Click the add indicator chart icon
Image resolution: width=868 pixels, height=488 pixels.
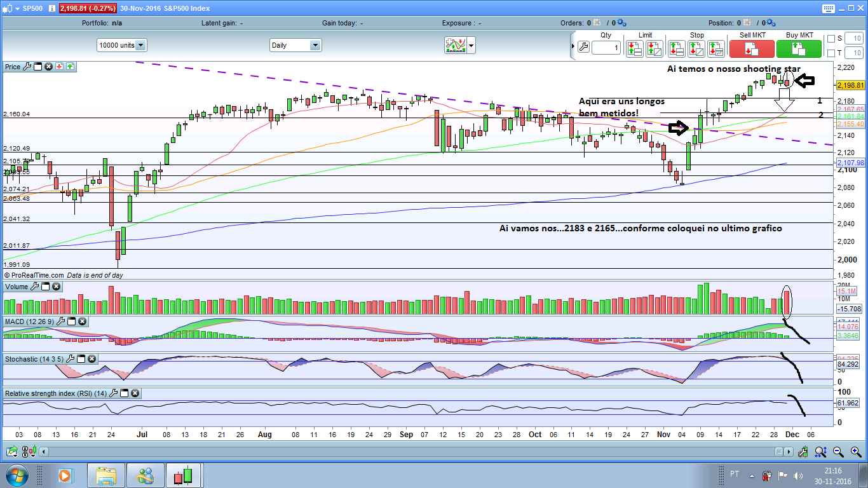pyautogui.click(x=455, y=45)
